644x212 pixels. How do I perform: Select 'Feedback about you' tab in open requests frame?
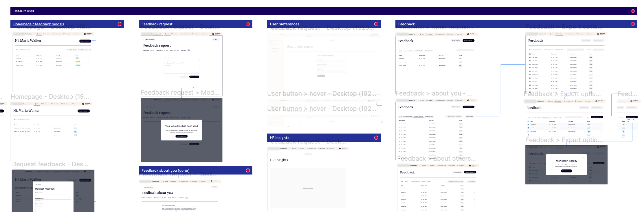[x=419, y=50]
